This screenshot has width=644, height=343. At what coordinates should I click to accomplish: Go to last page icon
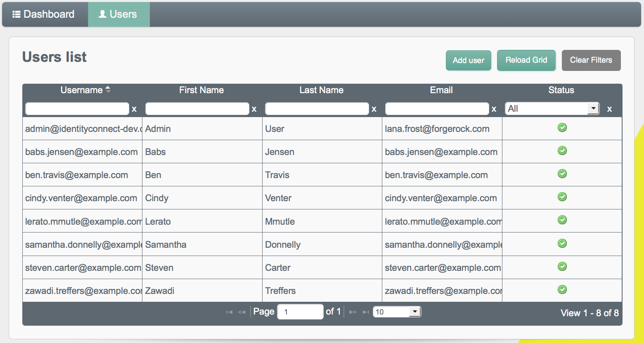click(x=366, y=312)
